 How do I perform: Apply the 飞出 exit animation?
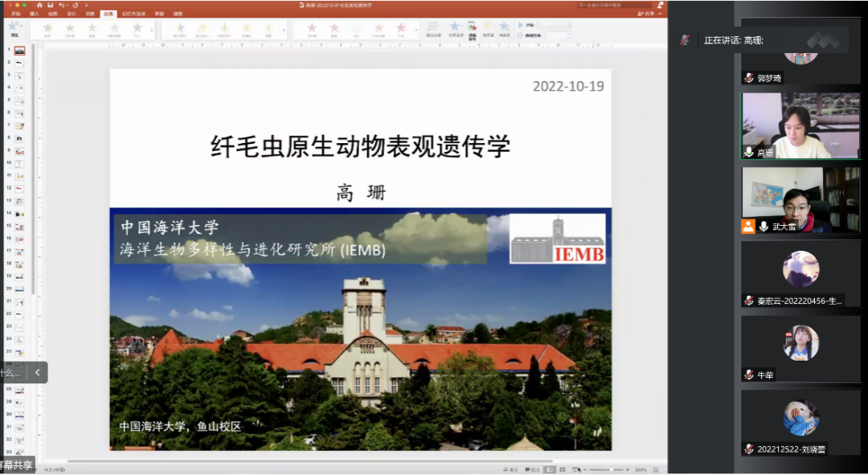[x=401, y=30]
